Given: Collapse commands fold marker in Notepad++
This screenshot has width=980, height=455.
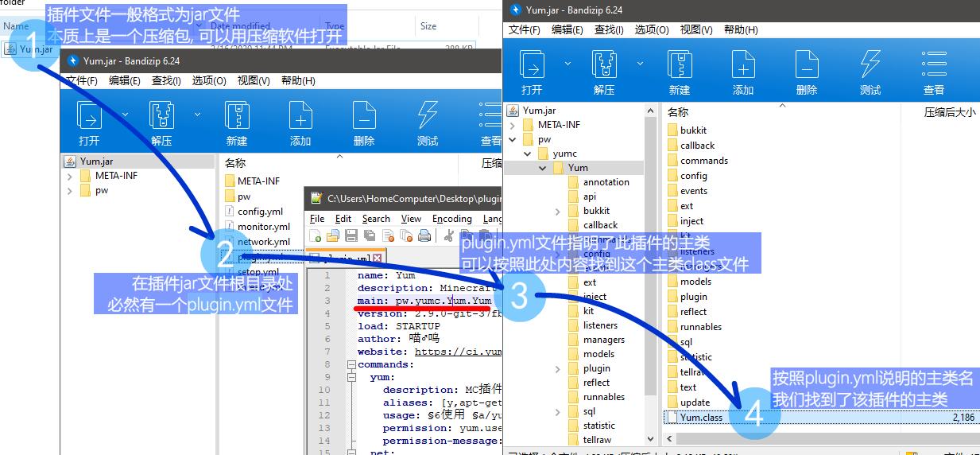Looking at the screenshot, I should 350,364.
